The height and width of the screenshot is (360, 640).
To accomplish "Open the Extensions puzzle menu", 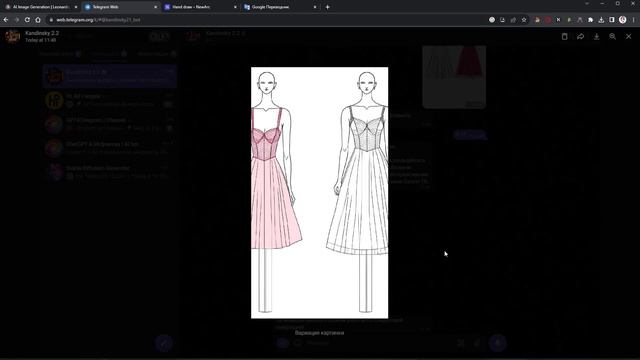I will (x=590, y=20).
